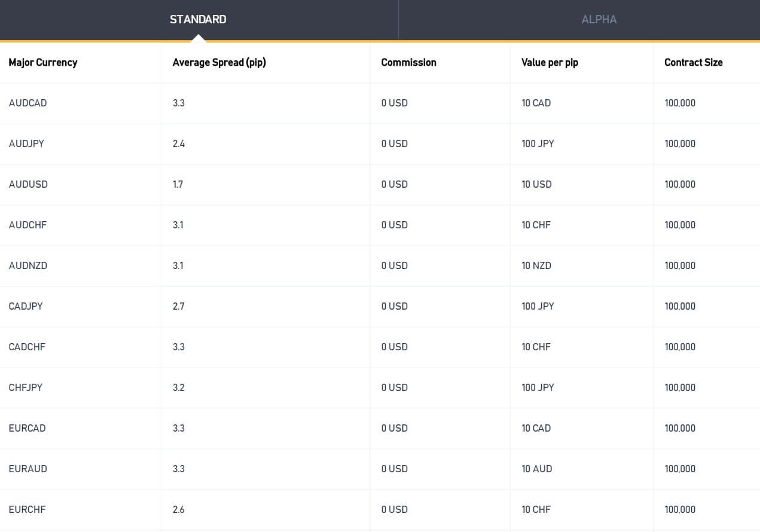Image resolution: width=760 pixels, height=532 pixels.
Task: Click the 3.2 spread value for CHFJPY
Action: pyautogui.click(x=178, y=387)
